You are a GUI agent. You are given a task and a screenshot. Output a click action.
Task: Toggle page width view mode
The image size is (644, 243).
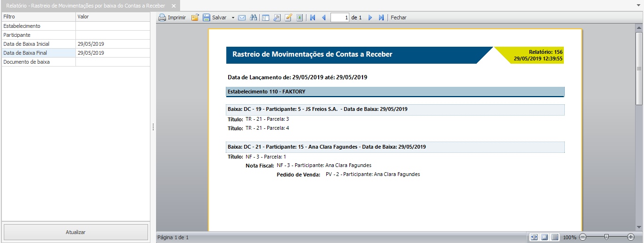(534, 237)
